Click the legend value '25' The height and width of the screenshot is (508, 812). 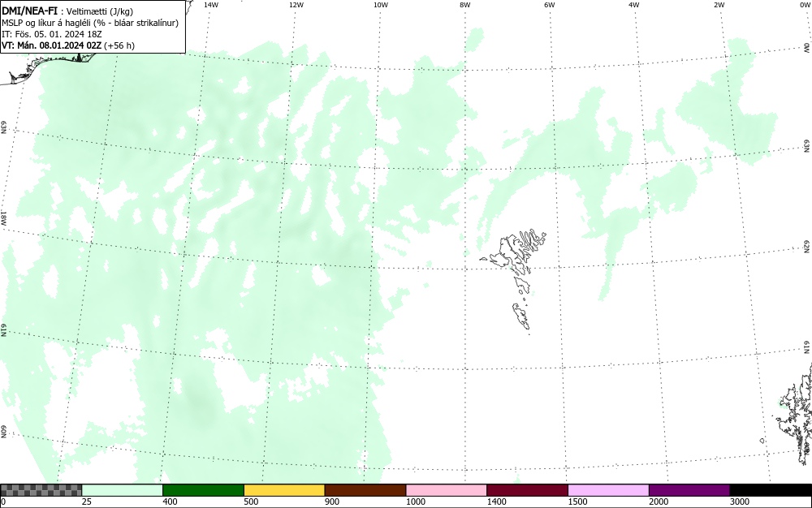[86, 502]
